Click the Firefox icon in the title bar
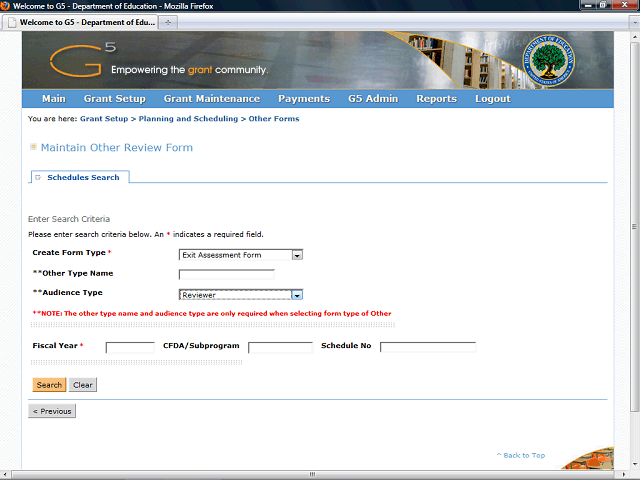 [x=5, y=6]
